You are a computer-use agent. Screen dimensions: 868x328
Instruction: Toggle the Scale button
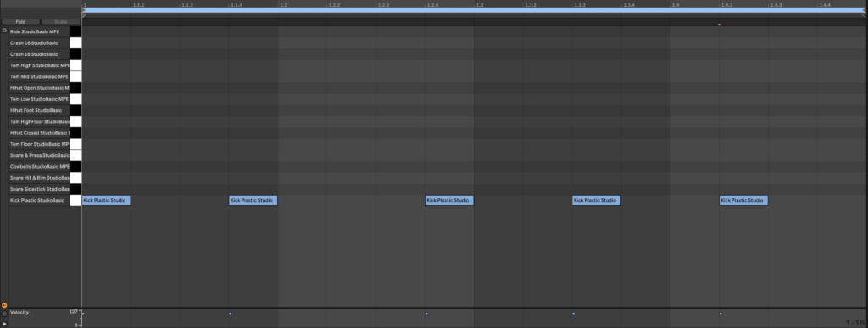pos(61,22)
